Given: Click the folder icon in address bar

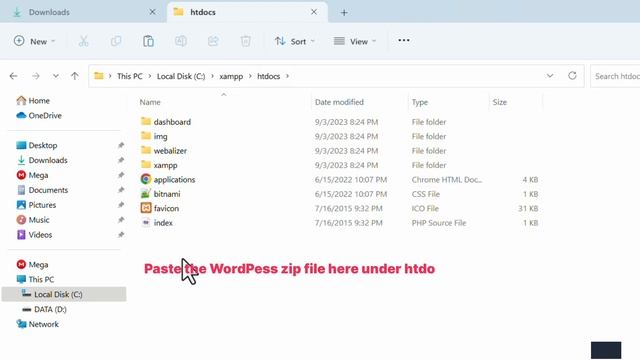Looking at the screenshot, I should click(99, 76).
